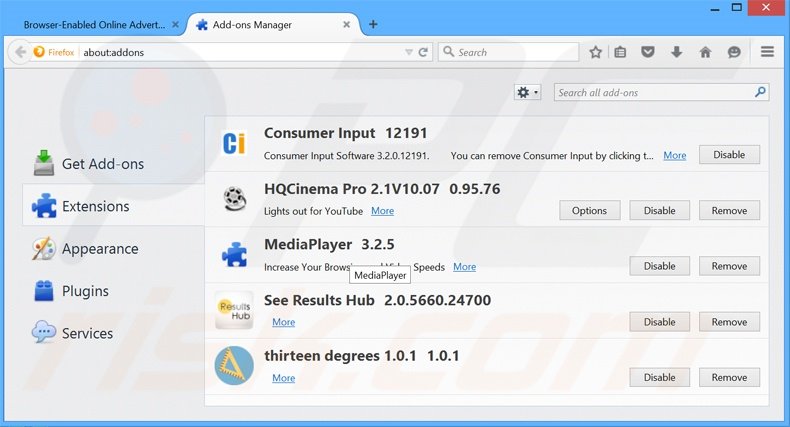The height and width of the screenshot is (427, 790).
Task: Click MediaPlayer puzzle piece icon
Action: tap(234, 254)
